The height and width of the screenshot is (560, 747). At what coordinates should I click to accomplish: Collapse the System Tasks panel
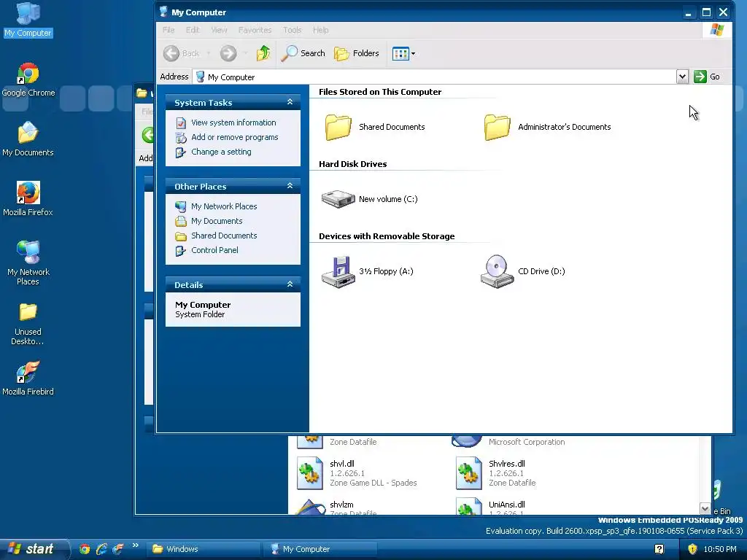point(290,102)
